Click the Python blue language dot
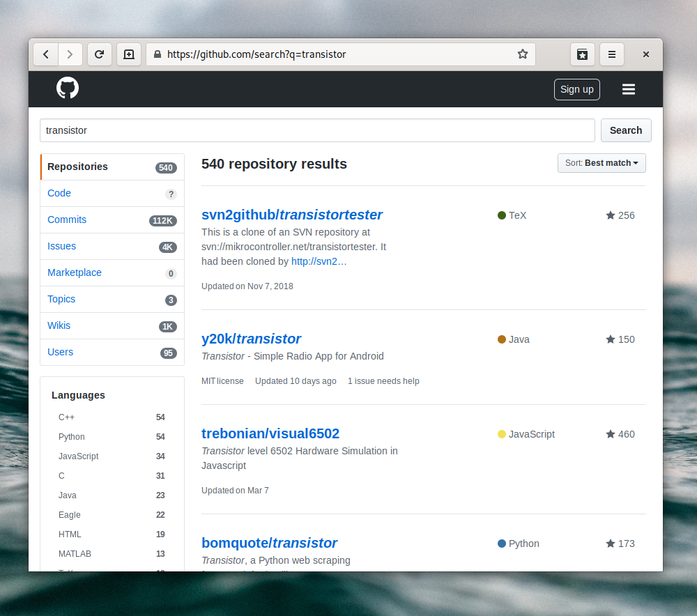The image size is (697, 616). tap(502, 544)
